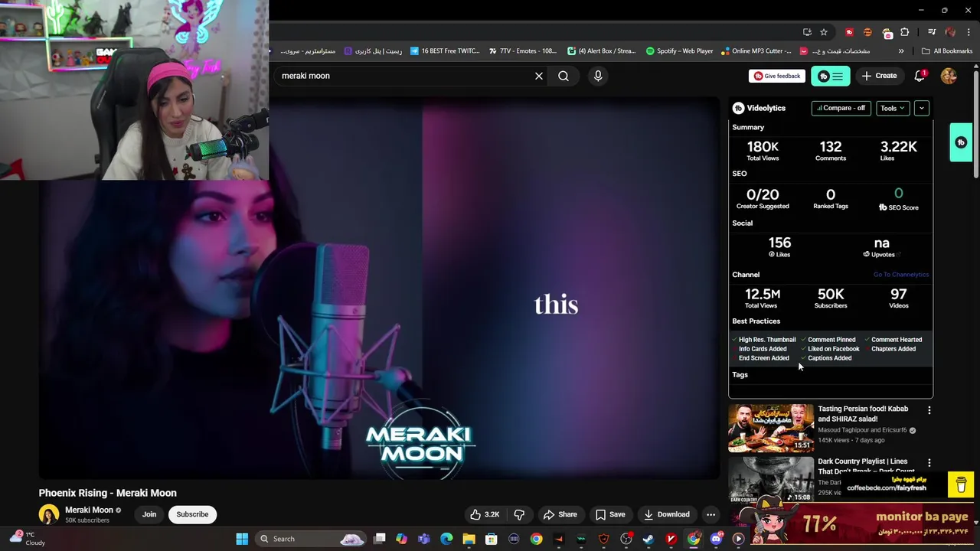The height and width of the screenshot is (551, 980).
Task: Open the Windows Start menu
Action: [x=242, y=539]
